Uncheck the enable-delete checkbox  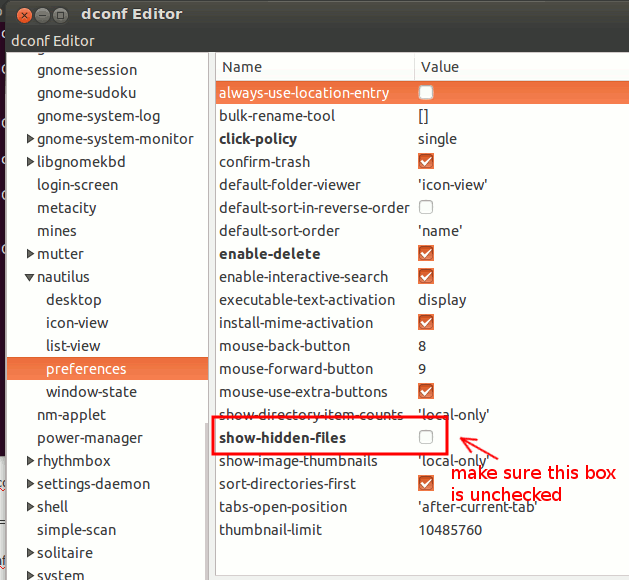426,253
